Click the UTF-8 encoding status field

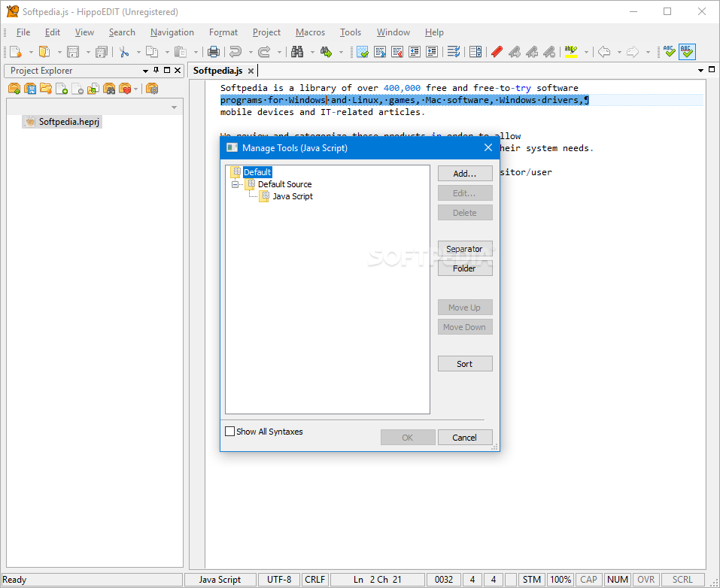tap(279, 580)
